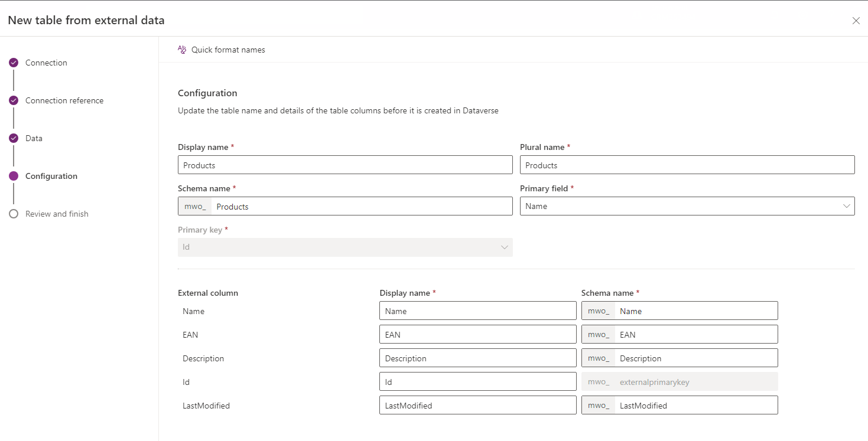Click the Plural name input field
Image resolution: width=868 pixels, height=441 pixels.
687,165
